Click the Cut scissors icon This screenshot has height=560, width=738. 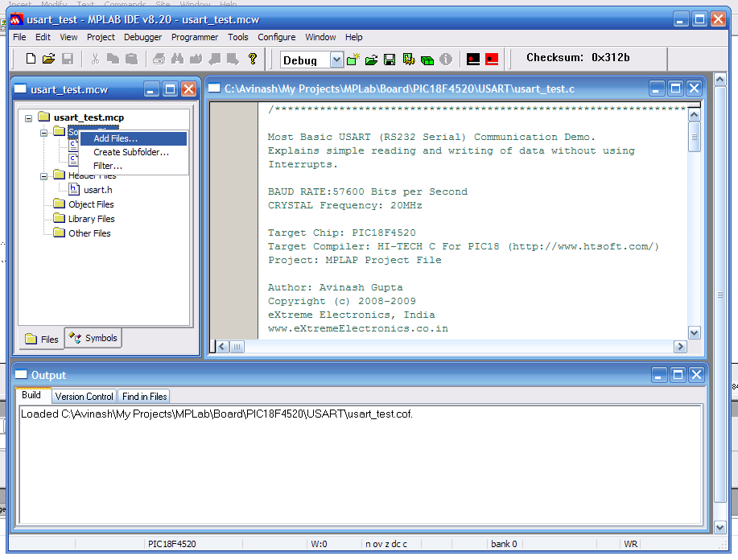click(x=95, y=59)
